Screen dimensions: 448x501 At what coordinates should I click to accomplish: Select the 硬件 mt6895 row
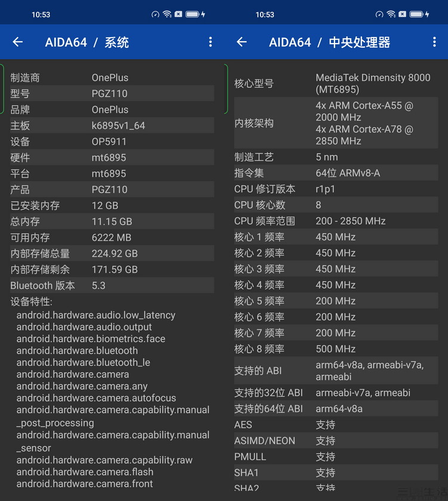pyautogui.click(x=112, y=157)
